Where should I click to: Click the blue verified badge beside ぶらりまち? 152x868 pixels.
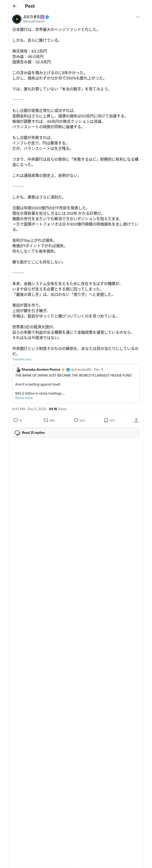coord(48,17)
